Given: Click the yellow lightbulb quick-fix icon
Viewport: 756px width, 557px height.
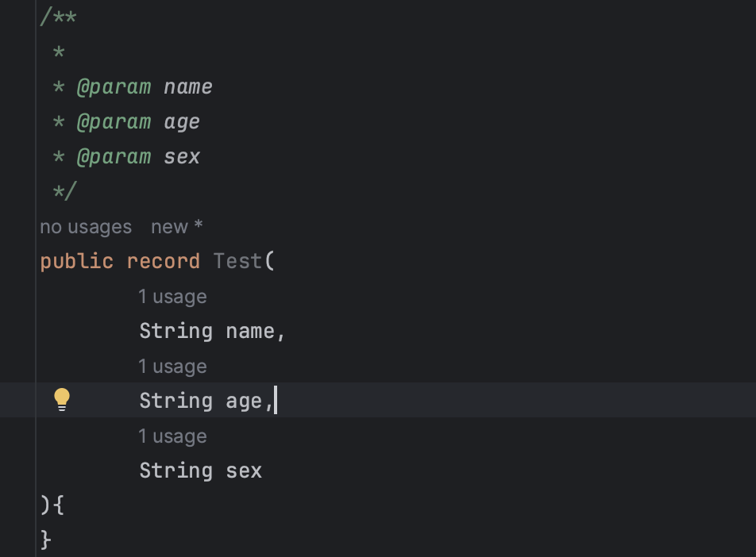Looking at the screenshot, I should [x=62, y=400].
